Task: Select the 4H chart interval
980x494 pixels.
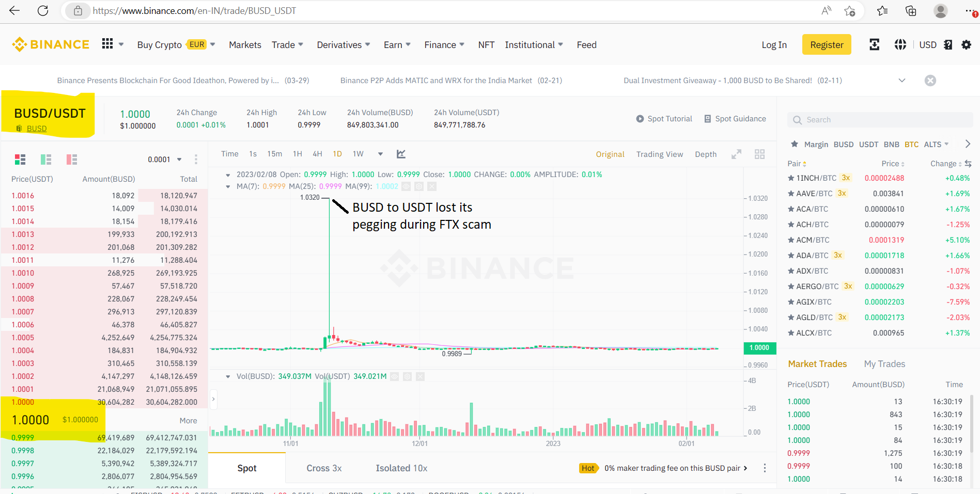Action: [317, 154]
